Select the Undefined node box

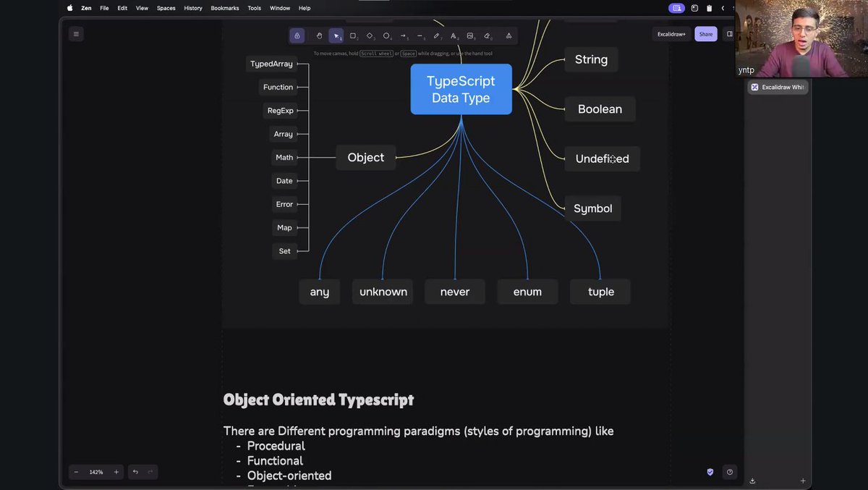tap(602, 159)
